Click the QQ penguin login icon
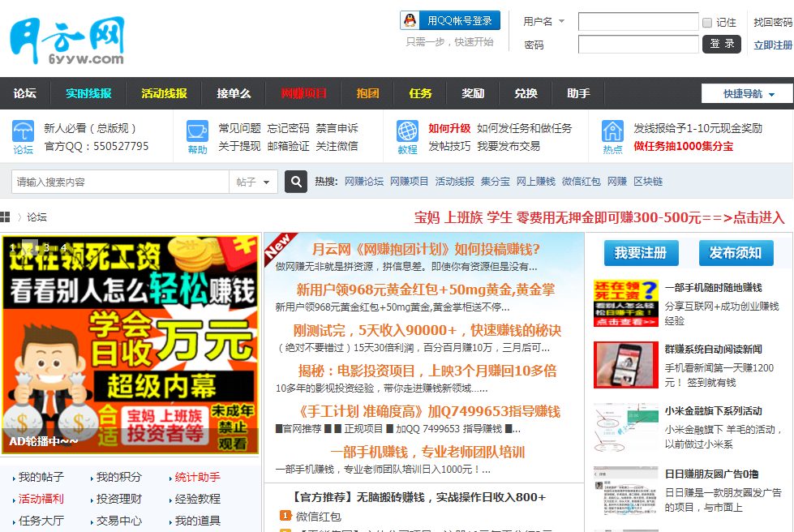 (x=410, y=21)
